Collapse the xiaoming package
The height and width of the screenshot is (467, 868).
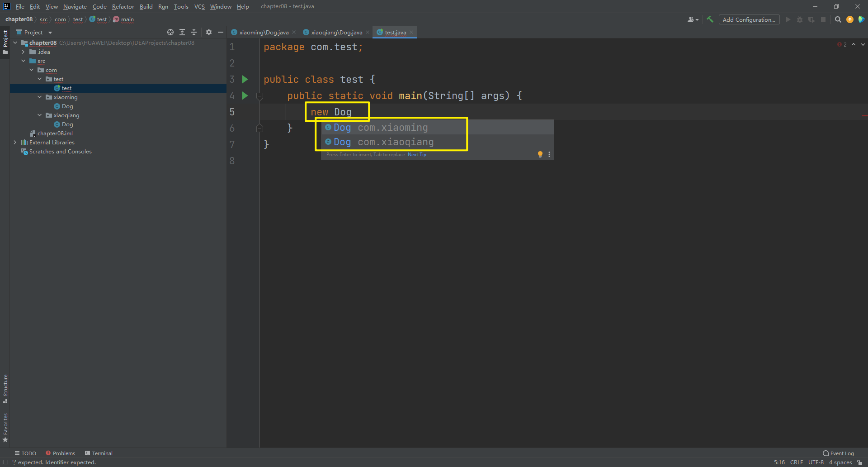point(40,97)
